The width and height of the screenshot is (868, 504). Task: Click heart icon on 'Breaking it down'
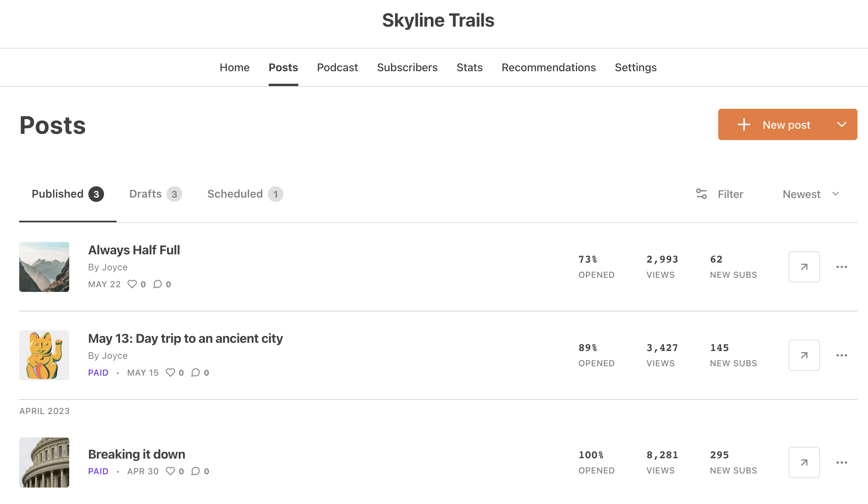170,471
